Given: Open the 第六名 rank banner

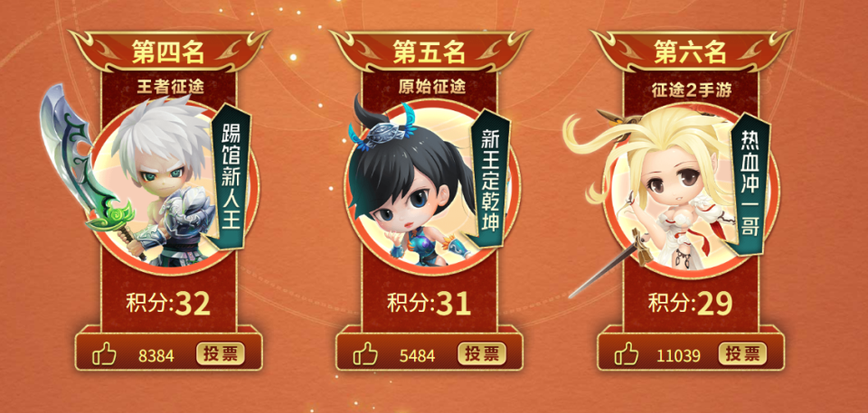Looking at the screenshot, I should point(691,52).
